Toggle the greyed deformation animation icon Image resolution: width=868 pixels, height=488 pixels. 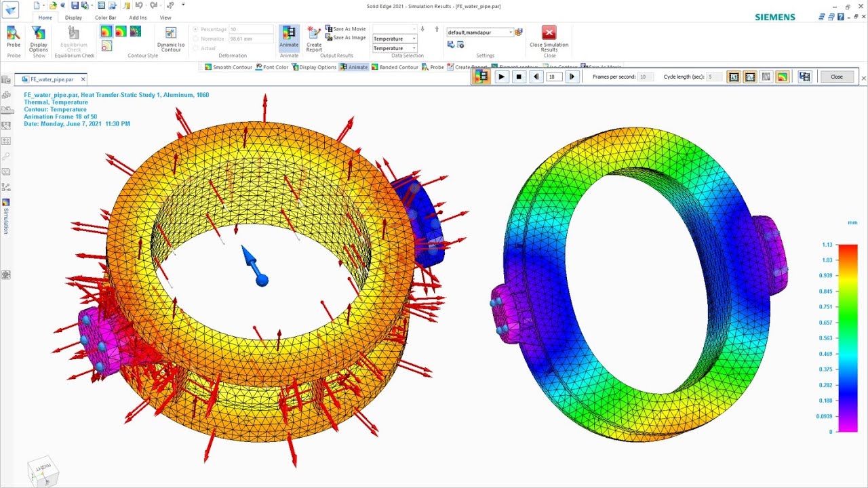(x=766, y=77)
